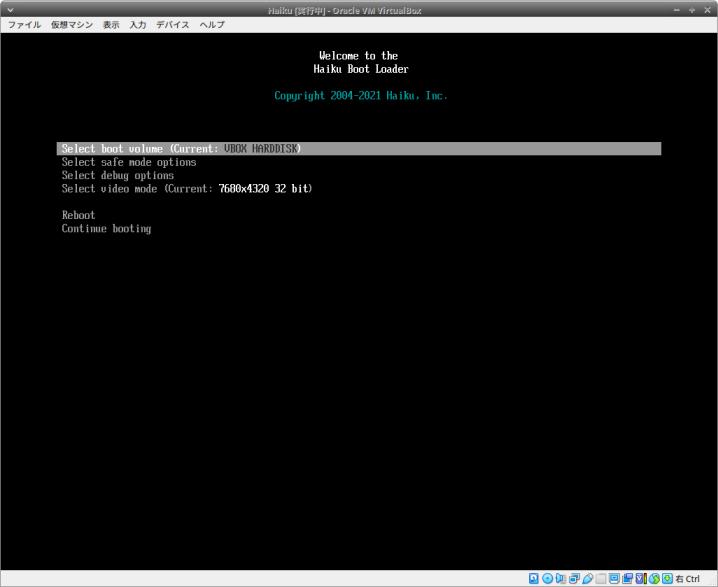Open the ファイル menu
The width and height of the screenshot is (718, 587).
tap(25, 25)
